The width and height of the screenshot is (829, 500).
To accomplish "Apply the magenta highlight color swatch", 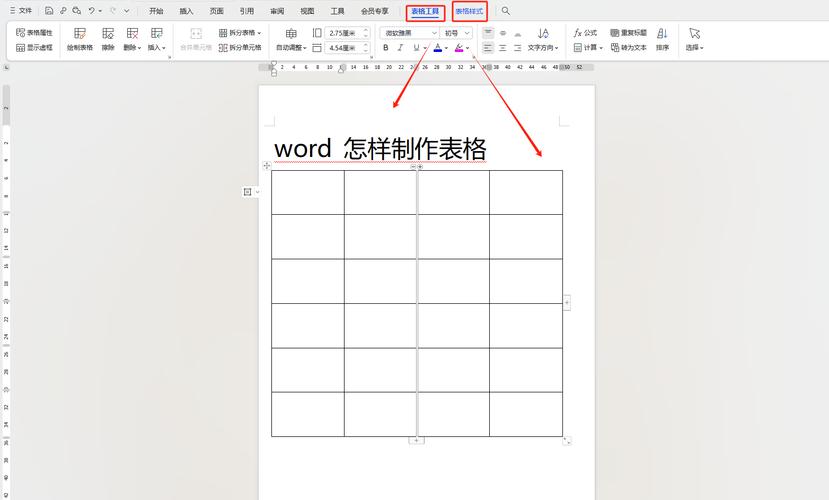I will [x=458, y=48].
